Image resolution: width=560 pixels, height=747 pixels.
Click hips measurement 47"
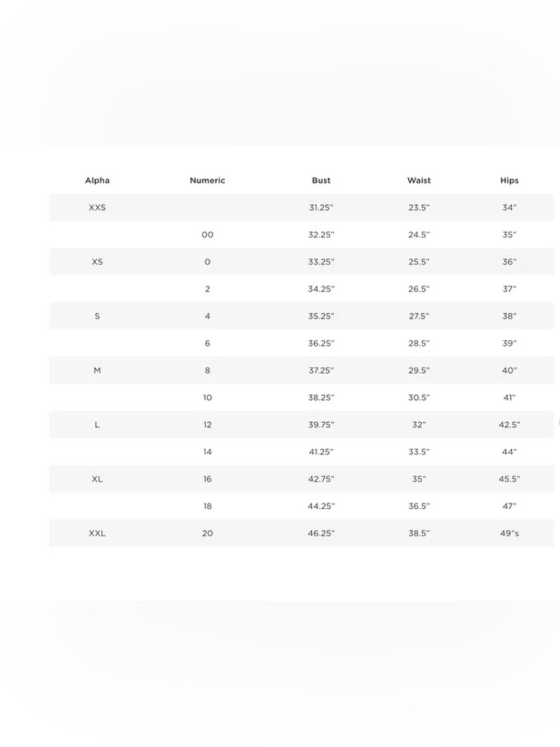pos(509,506)
